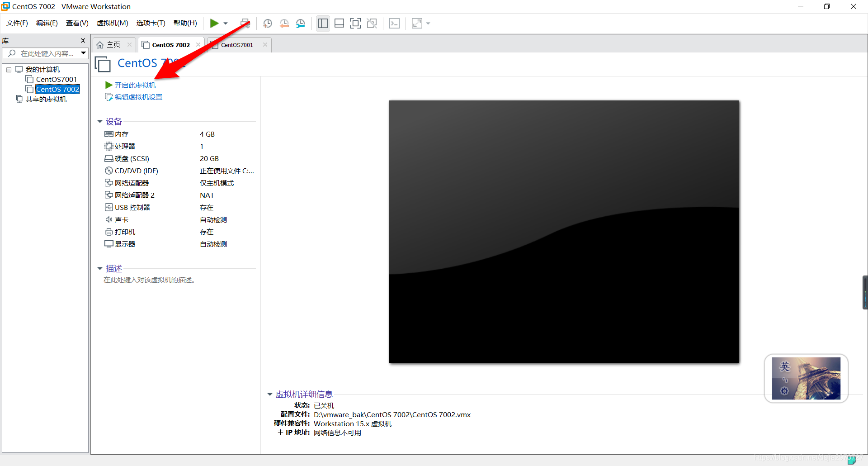868x466 pixels.
Task: Open the 编辑(E) menu
Action: click(x=47, y=23)
